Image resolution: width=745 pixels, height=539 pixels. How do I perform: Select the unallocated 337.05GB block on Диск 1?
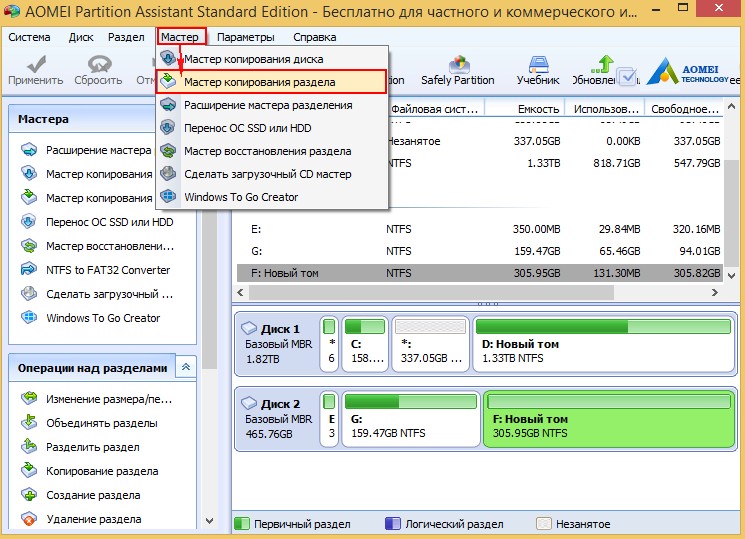click(430, 345)
